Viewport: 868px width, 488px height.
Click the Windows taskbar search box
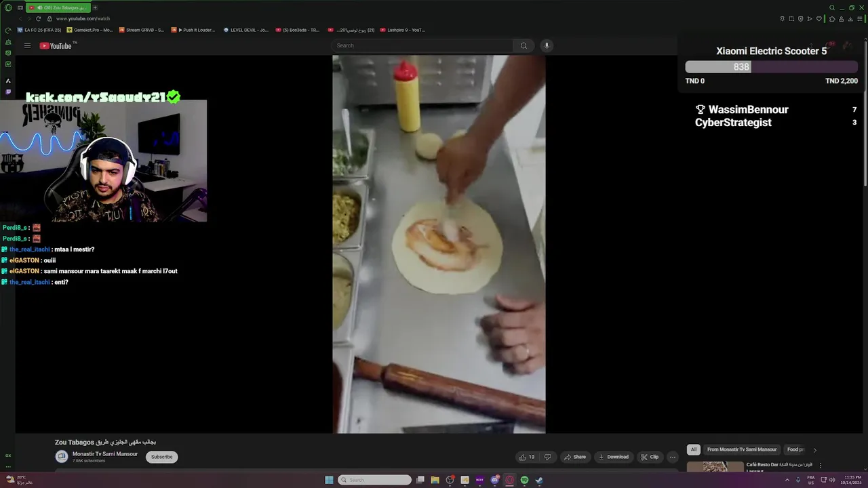click(374, 480)
